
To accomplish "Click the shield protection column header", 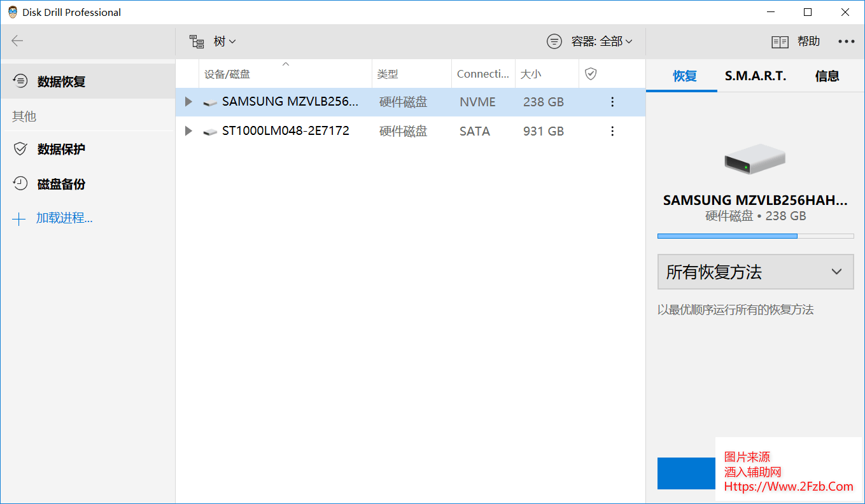I will click(591, 74).
